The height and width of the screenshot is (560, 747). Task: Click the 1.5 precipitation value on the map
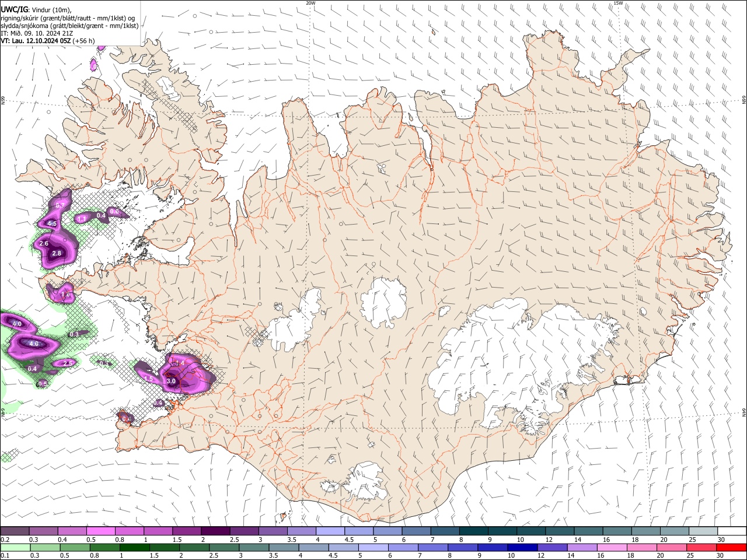[x=148, y=379]
